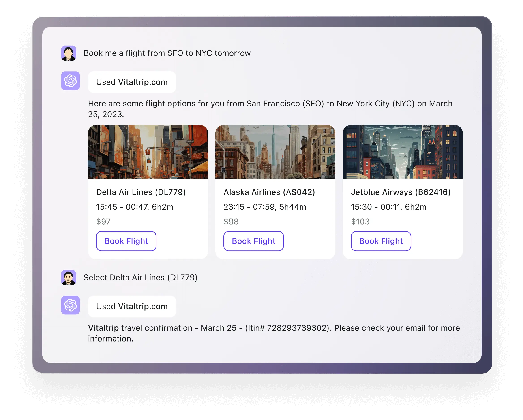Click ChatGPT logo beside travel confirmation reply
Screen dimensions: 523x420
[x=70, y=305]
